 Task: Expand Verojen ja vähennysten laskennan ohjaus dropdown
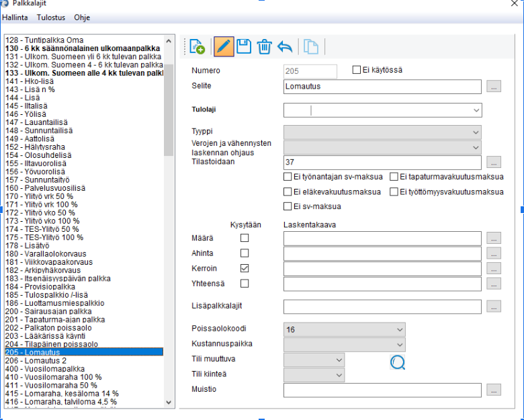[x=476, y=147]
